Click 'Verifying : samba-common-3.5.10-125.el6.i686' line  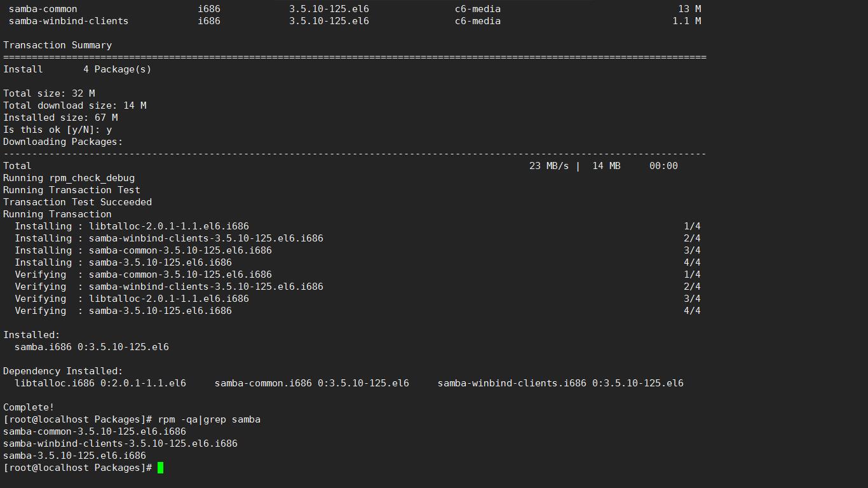[x=144, y=274]
